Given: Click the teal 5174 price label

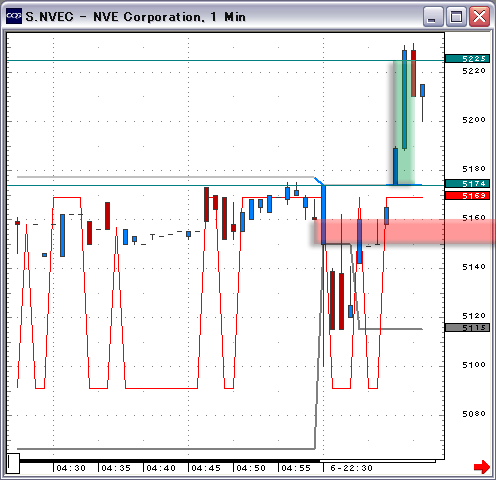Looking at the screenshot, I should [x=467, y=183].
